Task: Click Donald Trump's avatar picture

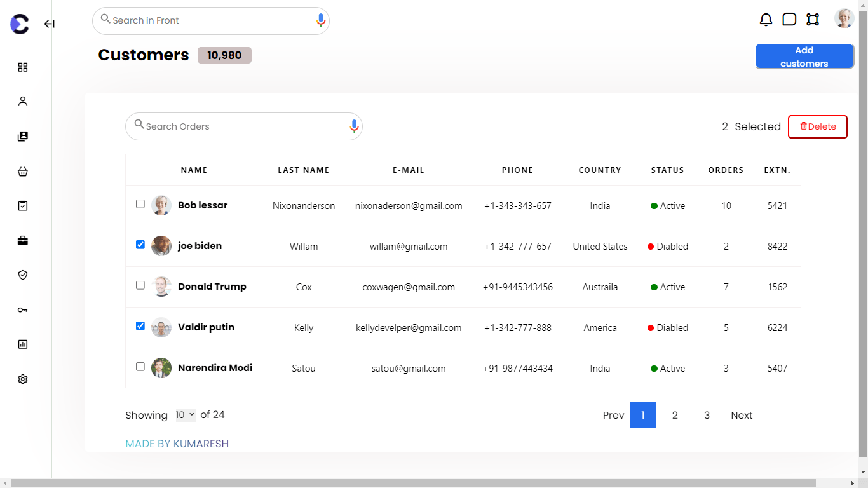Action: pyautogui.click(x=161, y=287)
